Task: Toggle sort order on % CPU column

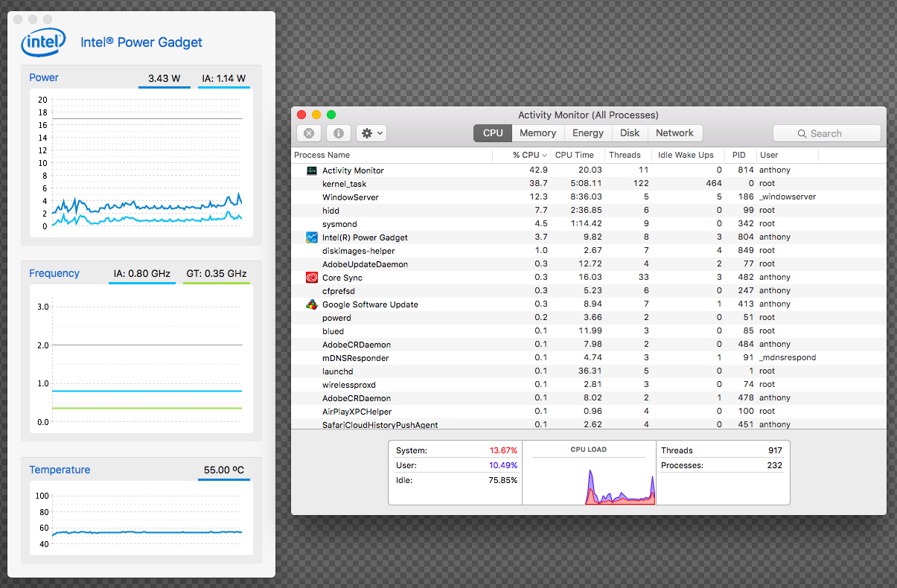Action: tap(523, 155)
